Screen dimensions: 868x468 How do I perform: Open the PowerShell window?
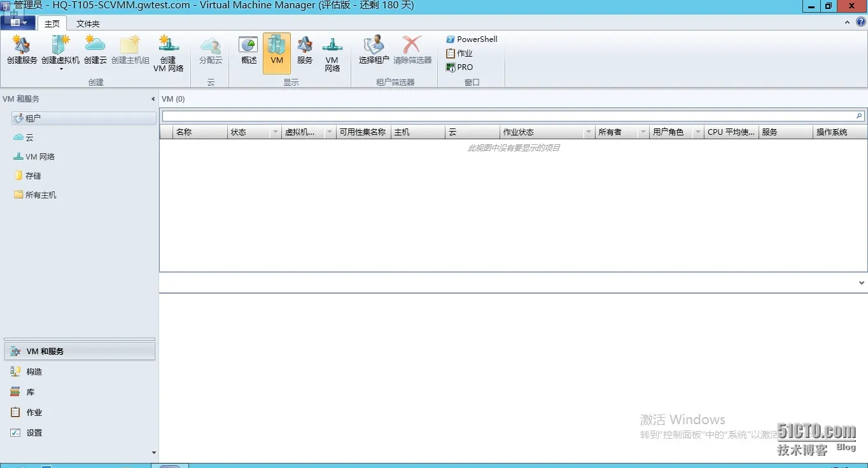[x=472, y=39]
